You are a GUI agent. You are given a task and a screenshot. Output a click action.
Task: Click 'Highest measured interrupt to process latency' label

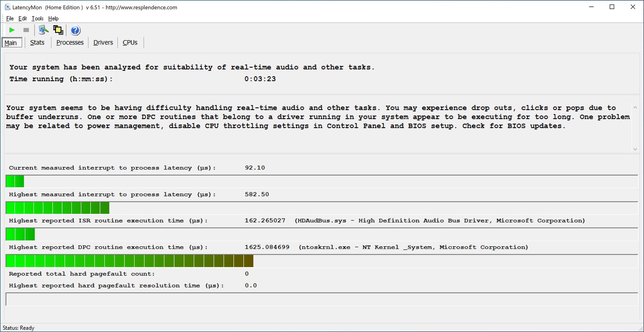click(x=112, y=194)
